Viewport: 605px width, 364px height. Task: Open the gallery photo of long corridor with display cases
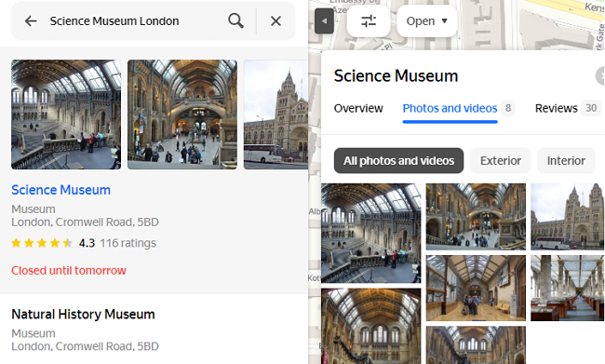[x=567, y=288]
